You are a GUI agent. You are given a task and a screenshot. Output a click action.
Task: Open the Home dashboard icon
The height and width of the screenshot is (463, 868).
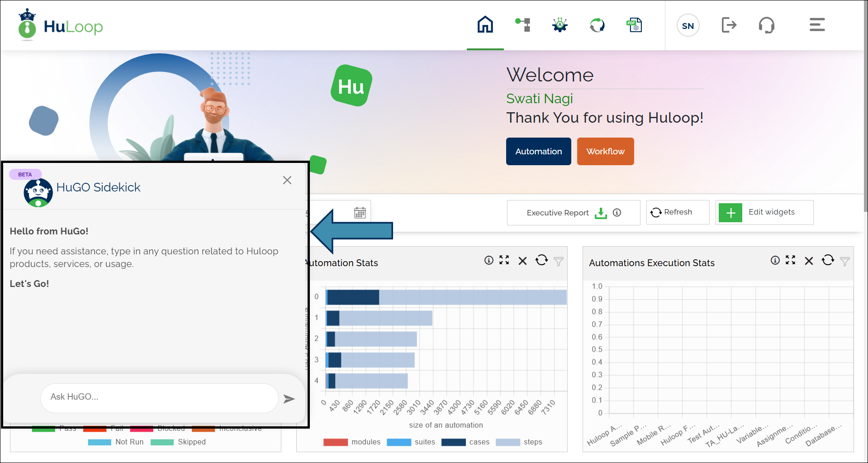485,25
